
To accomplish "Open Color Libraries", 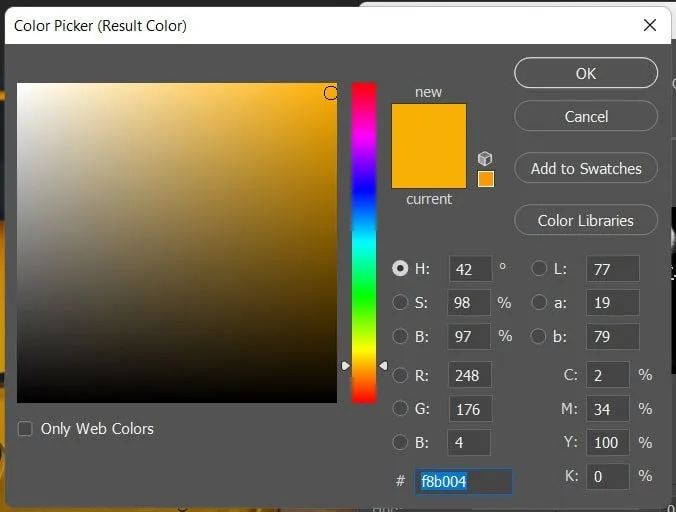I will click(586, 220).
